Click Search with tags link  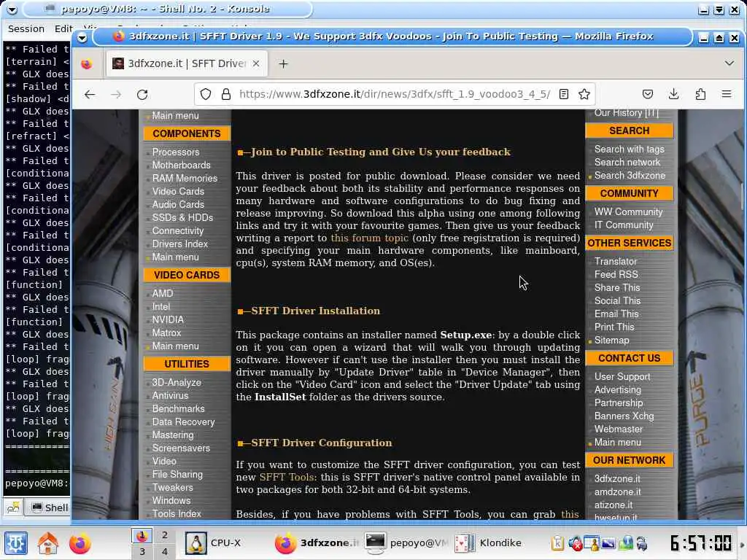pos(629,149)
